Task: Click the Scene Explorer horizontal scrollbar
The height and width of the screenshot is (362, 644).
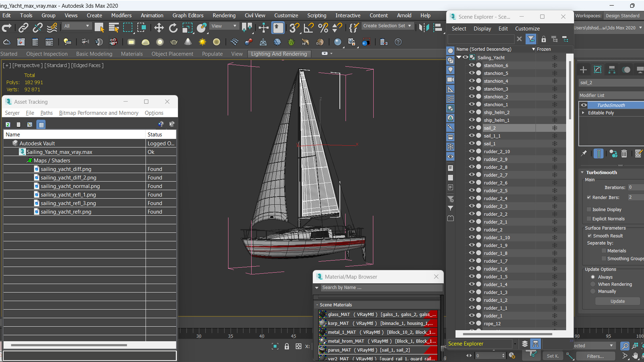Action: click(x=507, y=334)
